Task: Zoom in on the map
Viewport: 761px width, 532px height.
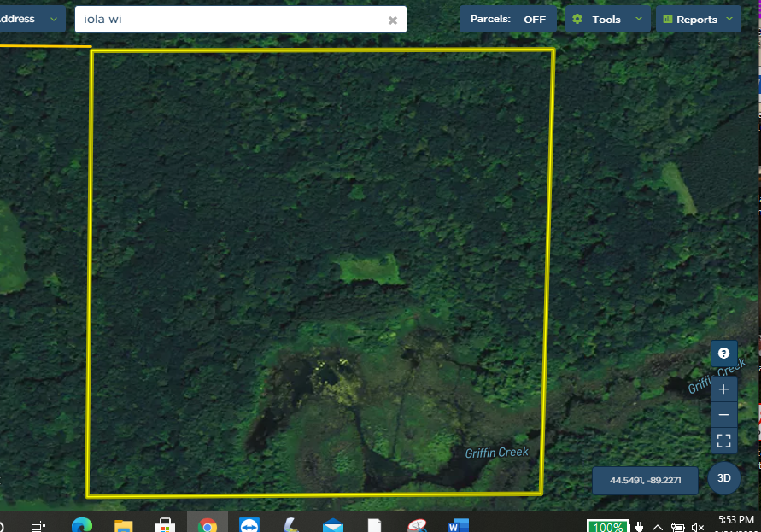Action: coord(723,389)
